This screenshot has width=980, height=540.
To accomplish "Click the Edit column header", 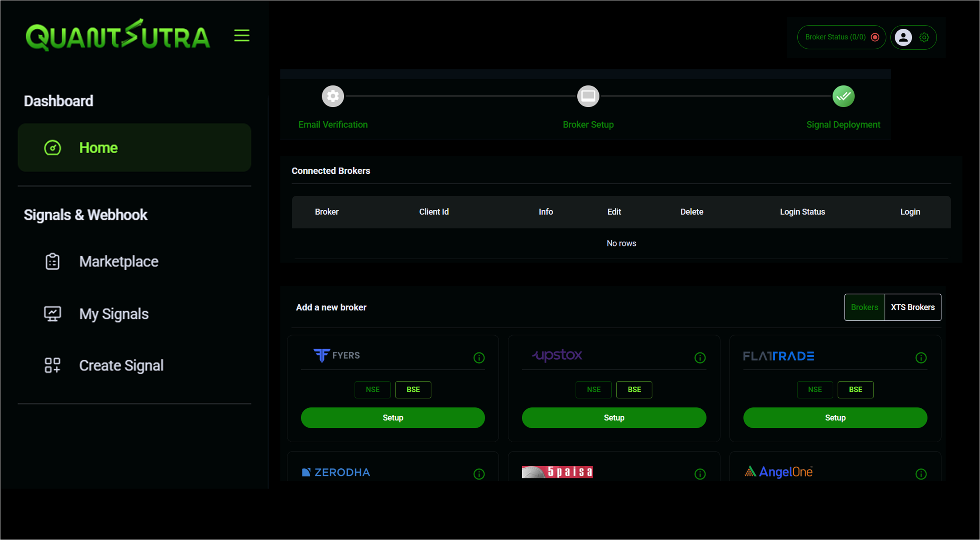I will (614, 212).
